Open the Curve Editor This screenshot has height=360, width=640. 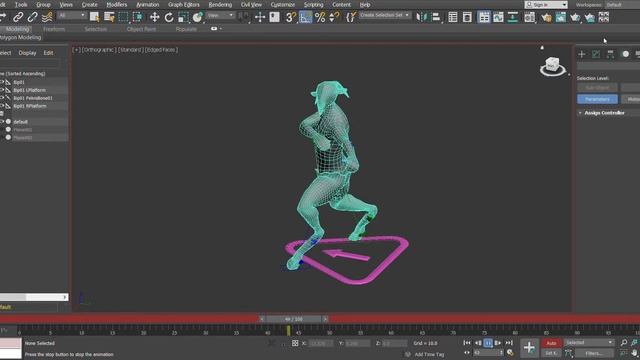tap(498, 17)
